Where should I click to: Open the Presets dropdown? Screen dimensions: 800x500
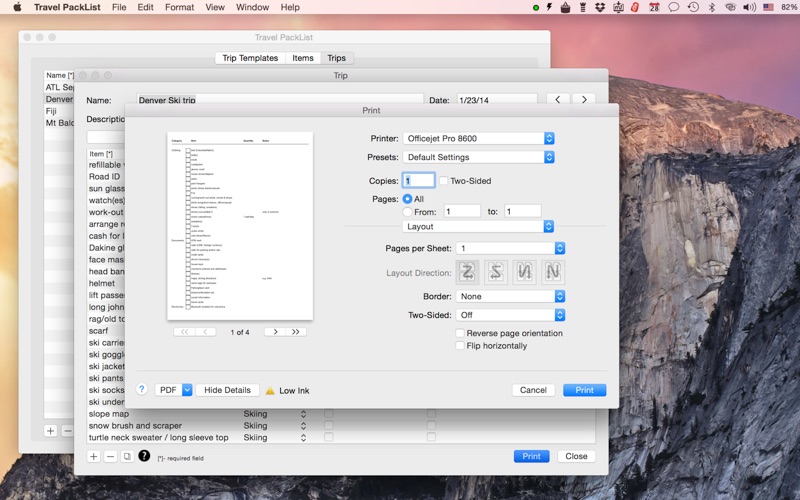pos(478,157)
